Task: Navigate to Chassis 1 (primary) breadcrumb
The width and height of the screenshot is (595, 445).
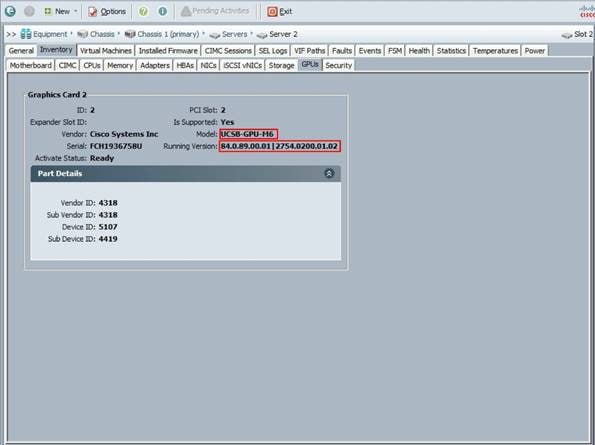Action: tap(168, 34)
